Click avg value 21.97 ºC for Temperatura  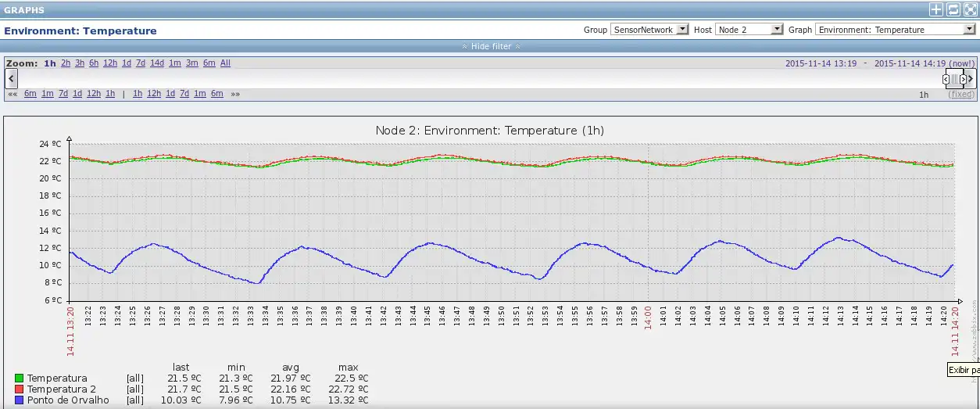coord(290,379)
